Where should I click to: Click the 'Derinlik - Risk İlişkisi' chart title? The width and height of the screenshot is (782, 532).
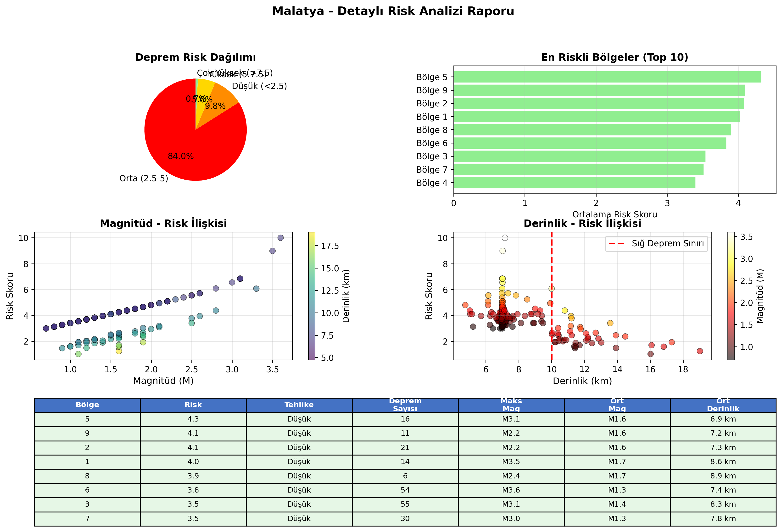point(582,223)
